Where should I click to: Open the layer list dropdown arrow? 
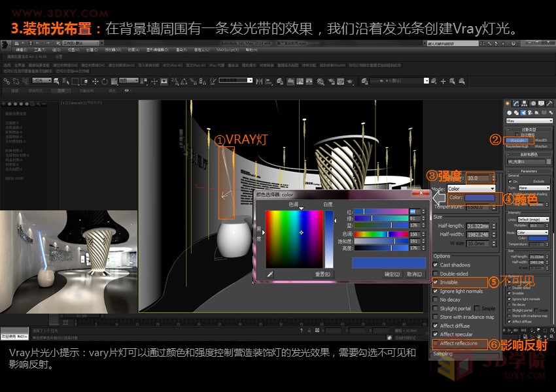coord(426,81)
